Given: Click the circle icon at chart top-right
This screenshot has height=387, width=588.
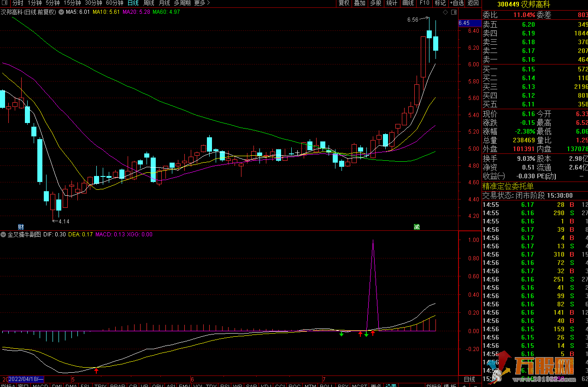Looking at the screenshot, I should [x=453, y=12].
